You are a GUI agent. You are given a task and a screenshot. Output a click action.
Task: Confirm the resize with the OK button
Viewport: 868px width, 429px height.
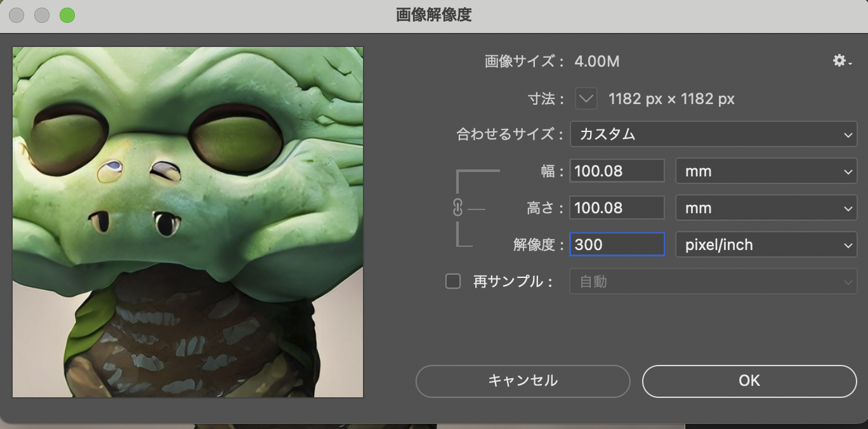tap(749, 381)
